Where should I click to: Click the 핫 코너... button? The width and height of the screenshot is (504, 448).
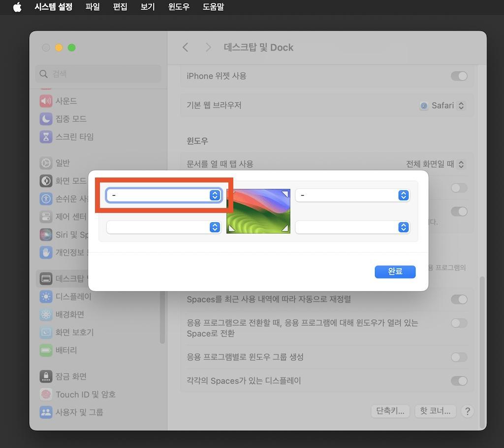[x=436, y=411]
